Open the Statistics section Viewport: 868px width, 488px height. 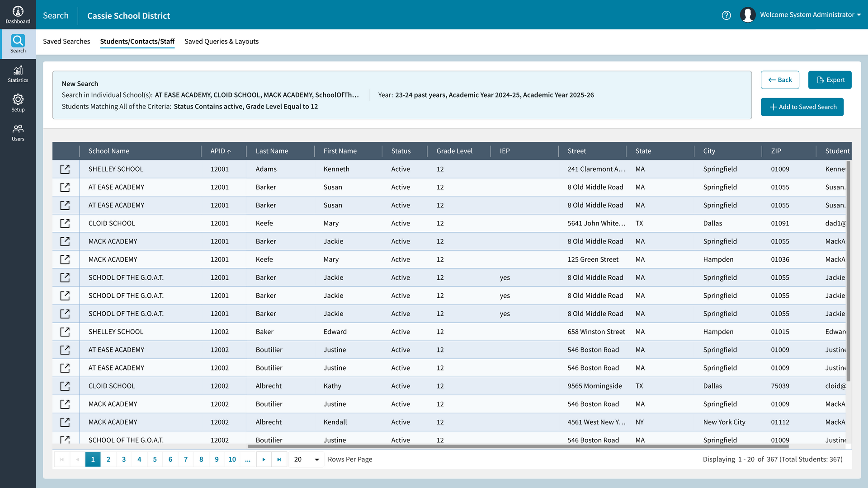[18, 73]
